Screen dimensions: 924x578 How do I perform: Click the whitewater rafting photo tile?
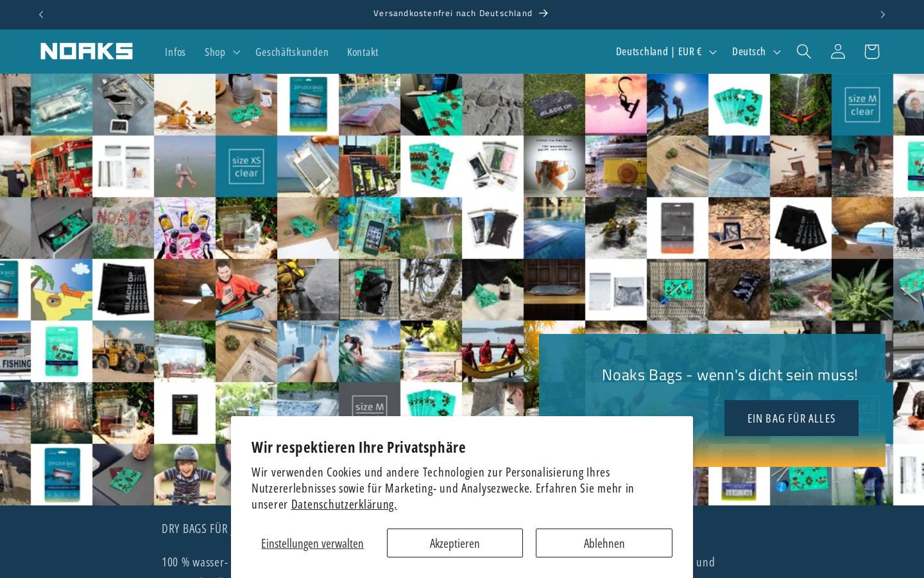point(616,228)
